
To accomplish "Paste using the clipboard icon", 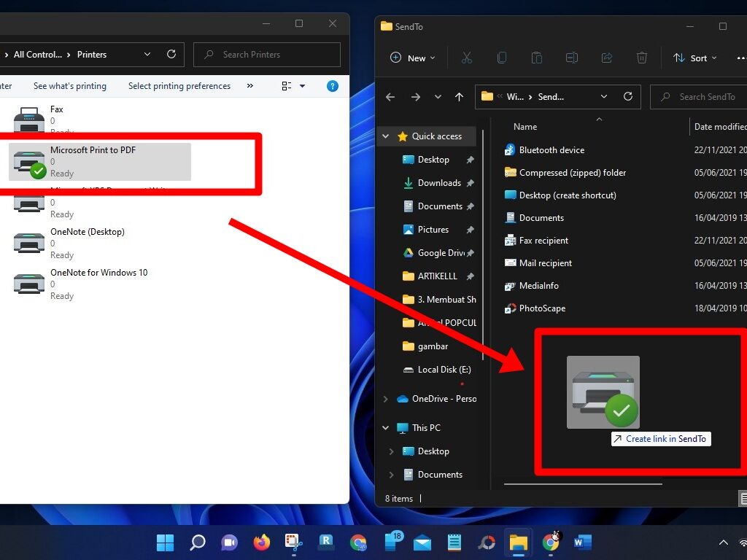I will coord(536,58).
